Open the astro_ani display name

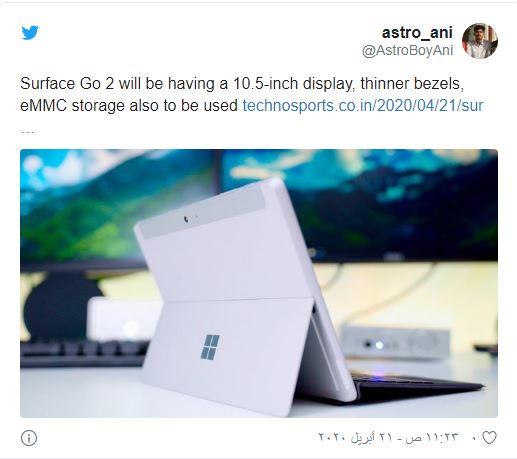pyautogui.click(x=417, y=33)
